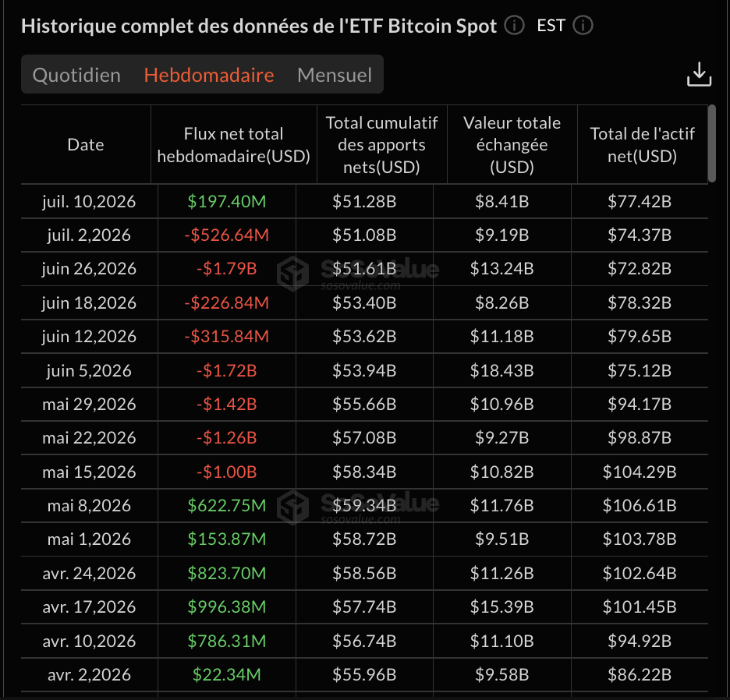Image resolution: width=730 pixels, height=700 pixels.
Task: Select the juil. 2,2026 date cell
Action: pos(89,235)
